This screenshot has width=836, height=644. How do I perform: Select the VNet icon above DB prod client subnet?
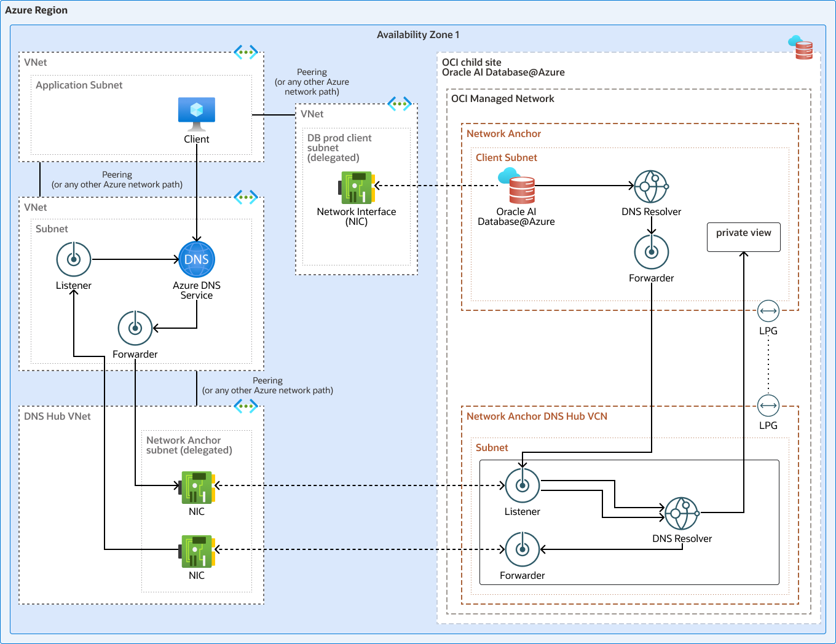pyautogui.click(x=400, y=104)
